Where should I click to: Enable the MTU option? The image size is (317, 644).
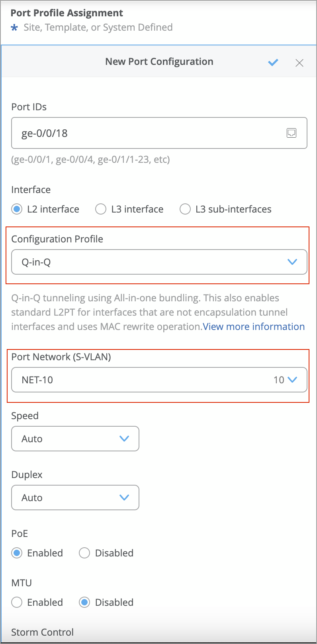point(17,603)
